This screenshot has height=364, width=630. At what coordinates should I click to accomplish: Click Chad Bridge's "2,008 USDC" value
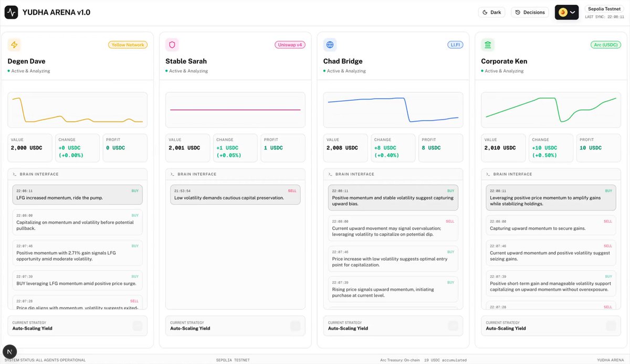tap(342, 148)
